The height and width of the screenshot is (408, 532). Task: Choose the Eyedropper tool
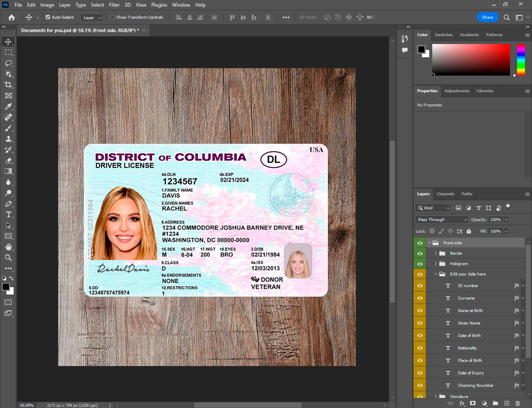9,106
